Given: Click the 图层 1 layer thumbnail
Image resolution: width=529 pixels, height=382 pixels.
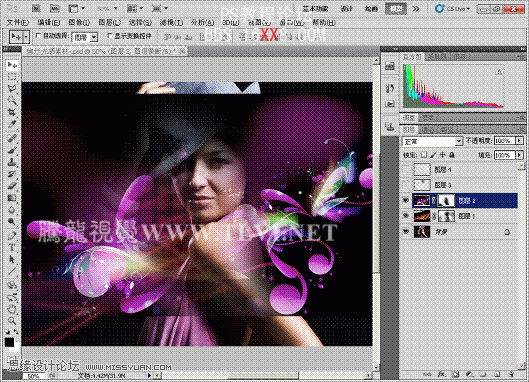Looking at the screenshot, I should pos(422,216).
